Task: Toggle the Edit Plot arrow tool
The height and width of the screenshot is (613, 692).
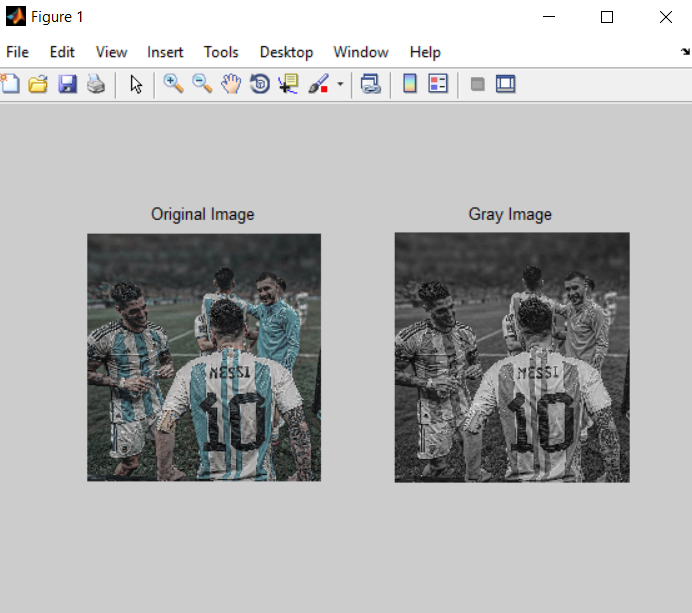Action: [x=137, y=85]
